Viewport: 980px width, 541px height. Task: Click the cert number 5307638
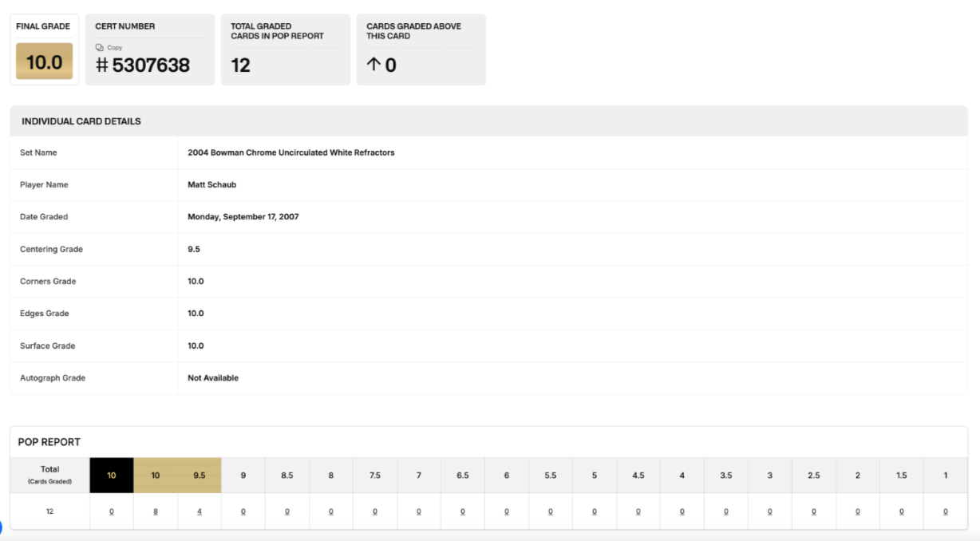(151, 65)
